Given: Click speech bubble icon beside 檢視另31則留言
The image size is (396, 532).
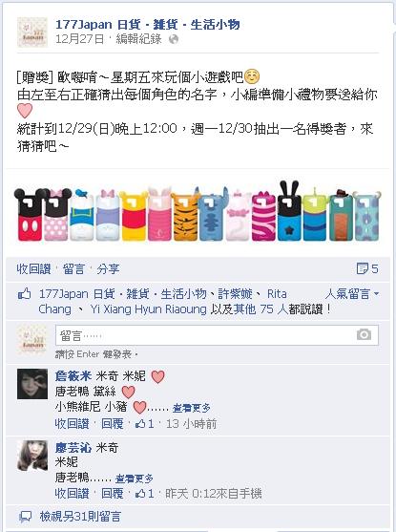Looking at the screenshot, I should pyautogui.click(x=26, y=517).
